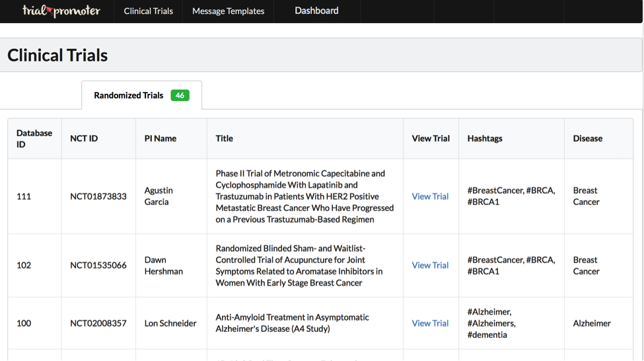Click the green 46 count badge

pos(180,95)
